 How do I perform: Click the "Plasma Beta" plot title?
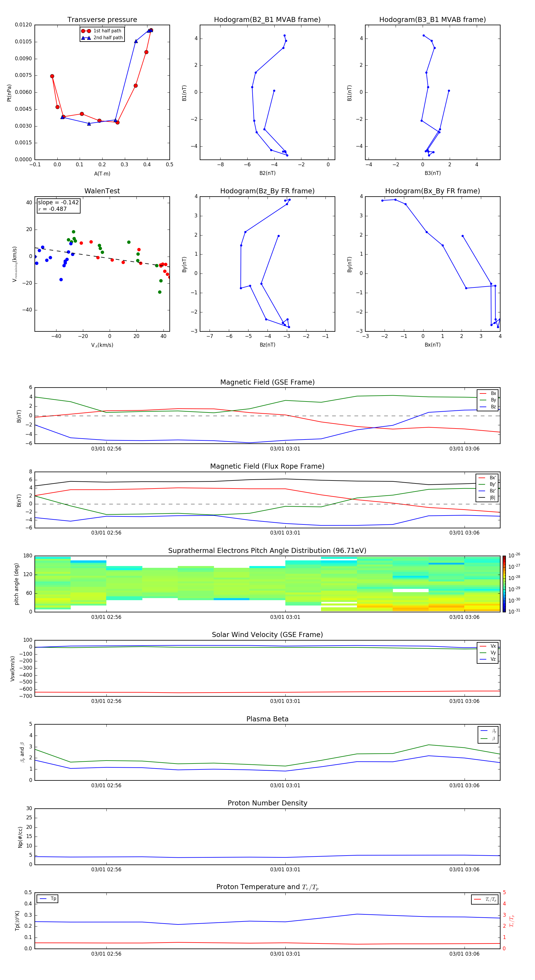[267, 719]
